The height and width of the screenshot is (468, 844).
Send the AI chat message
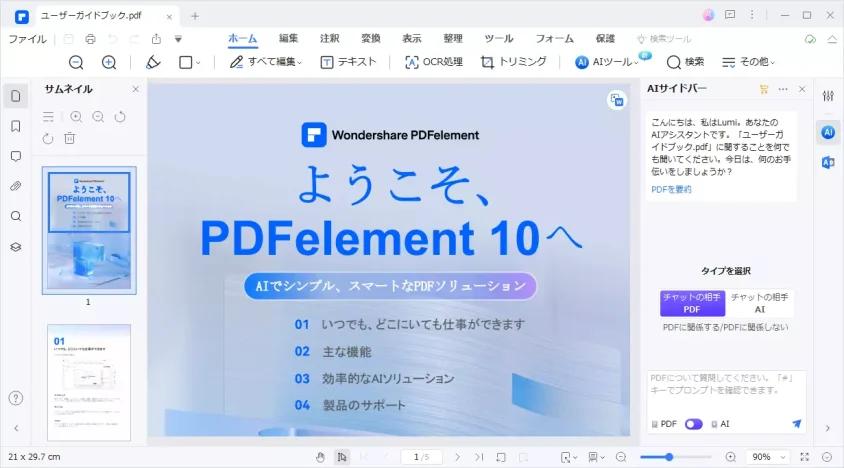[x=797, y=424]
